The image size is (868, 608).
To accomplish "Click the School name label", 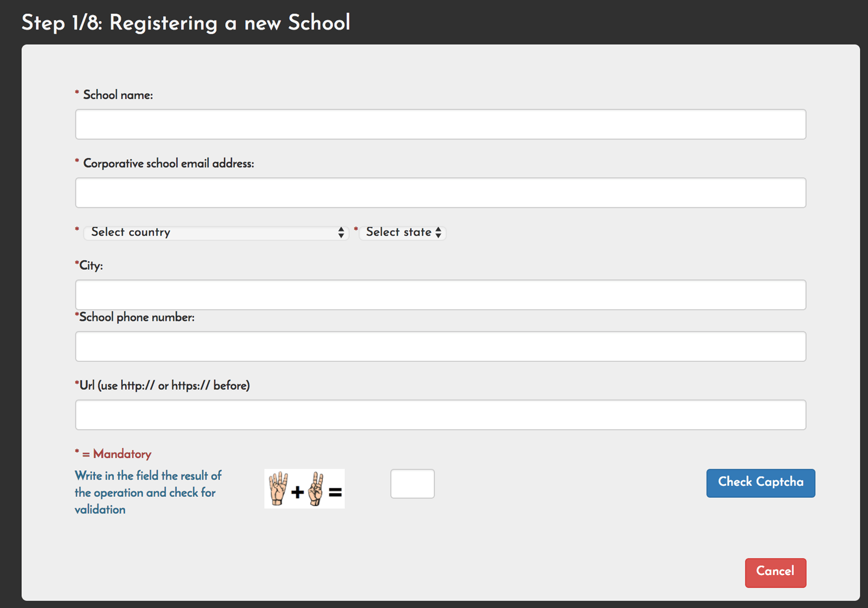I will pos(118,95).
